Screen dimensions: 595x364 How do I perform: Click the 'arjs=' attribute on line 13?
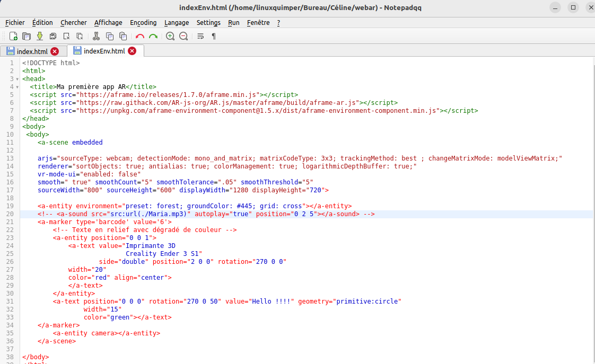pyautogui.click(x=47, y=158)
